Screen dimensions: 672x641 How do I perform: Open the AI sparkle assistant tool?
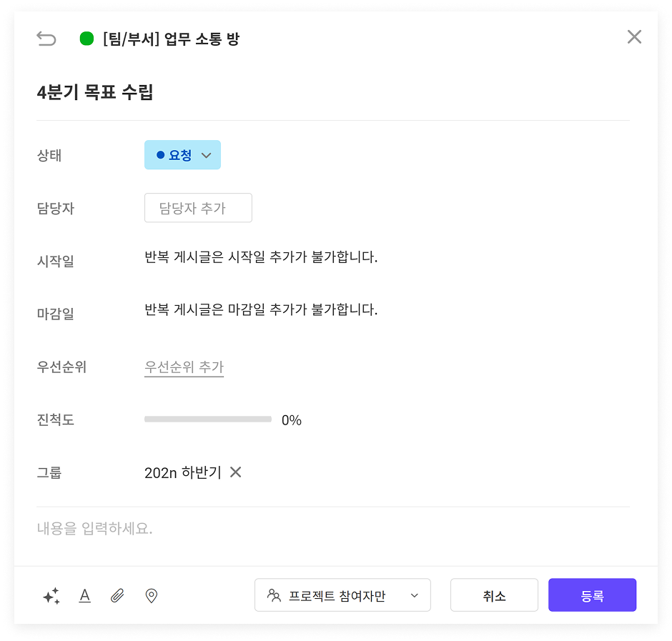[51, 596]
